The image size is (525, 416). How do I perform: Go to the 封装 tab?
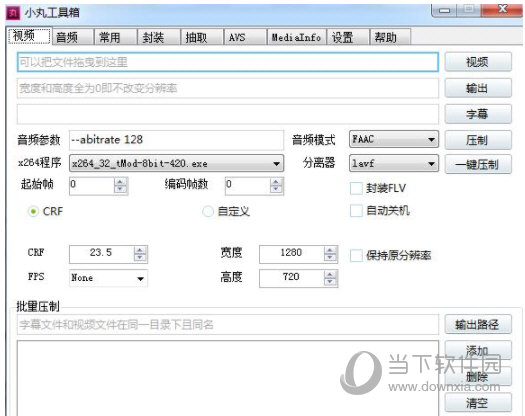click(159, 37)
